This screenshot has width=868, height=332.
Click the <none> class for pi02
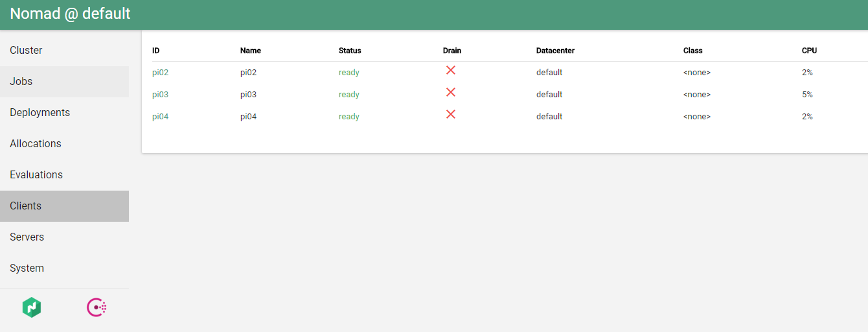pyautogui.click(x=697, y=73)
